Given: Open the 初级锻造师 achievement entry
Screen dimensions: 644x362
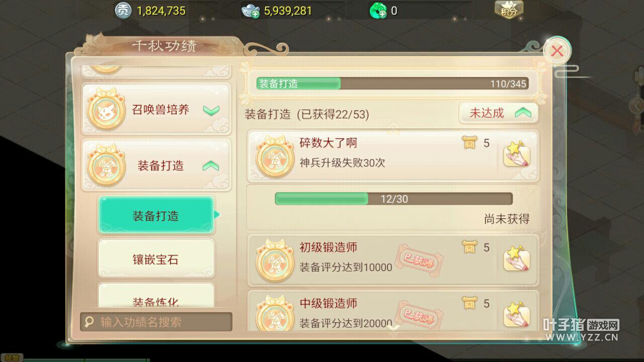Looking at the screenshot, I should pos(393,259).
